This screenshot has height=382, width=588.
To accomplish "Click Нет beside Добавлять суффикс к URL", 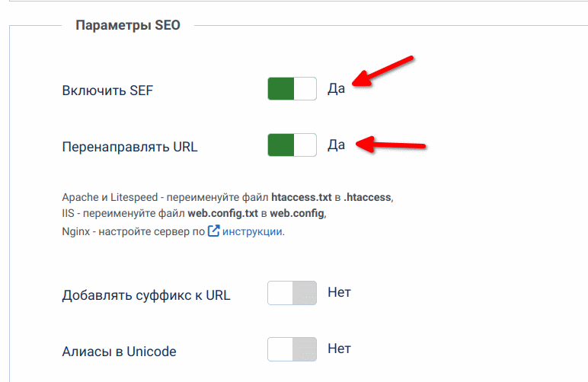I will (x=340, y=292).
